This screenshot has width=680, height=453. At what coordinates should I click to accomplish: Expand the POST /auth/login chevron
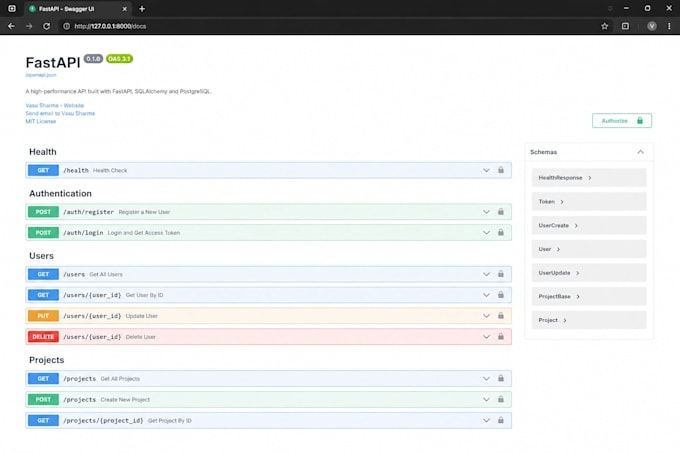point(486,233)
